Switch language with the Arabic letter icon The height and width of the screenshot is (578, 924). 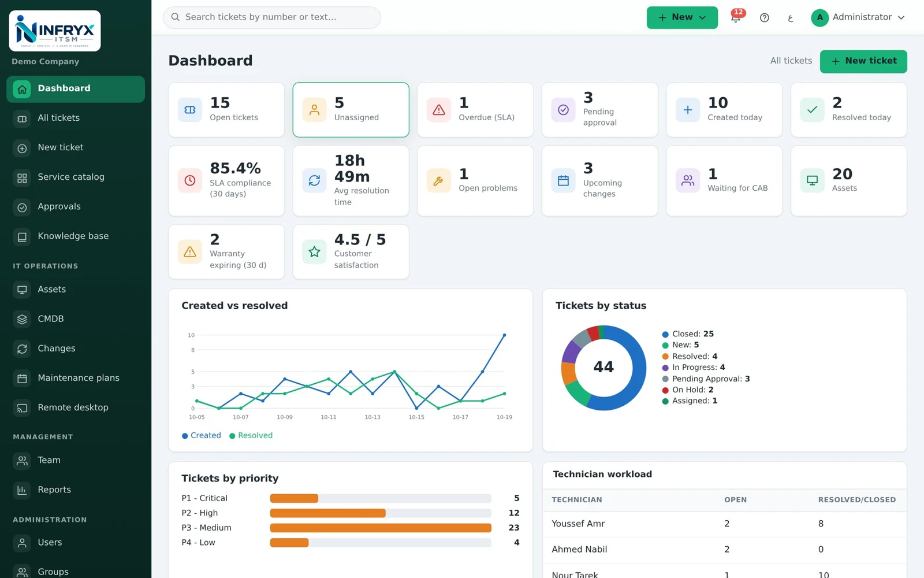(791, 18)
